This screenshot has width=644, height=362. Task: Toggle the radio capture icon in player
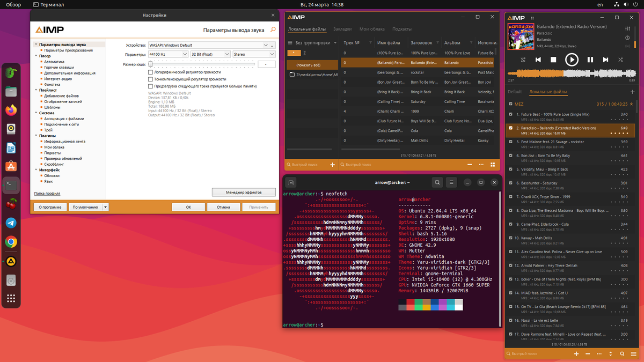(627, 47)
